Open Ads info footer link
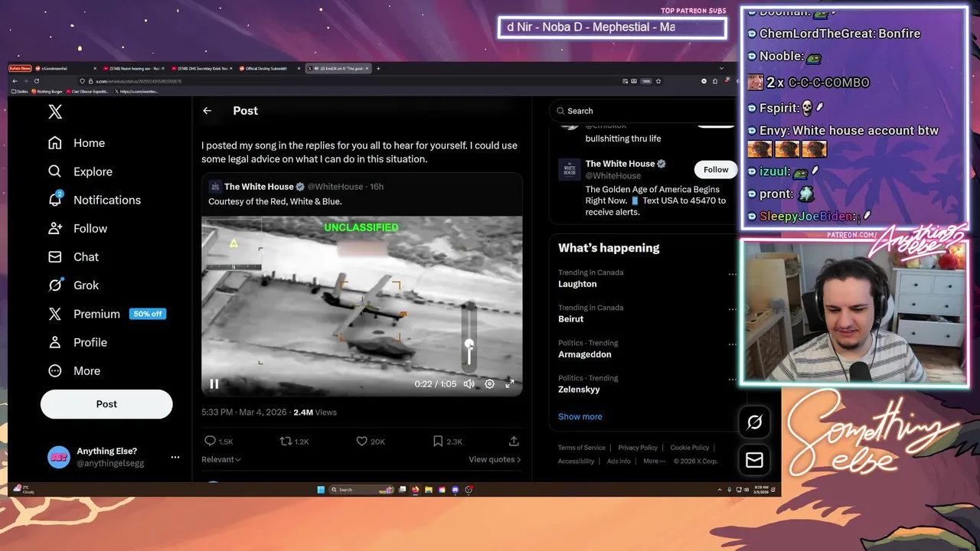Viewport: 980px width, 551px height. [619, 461]
